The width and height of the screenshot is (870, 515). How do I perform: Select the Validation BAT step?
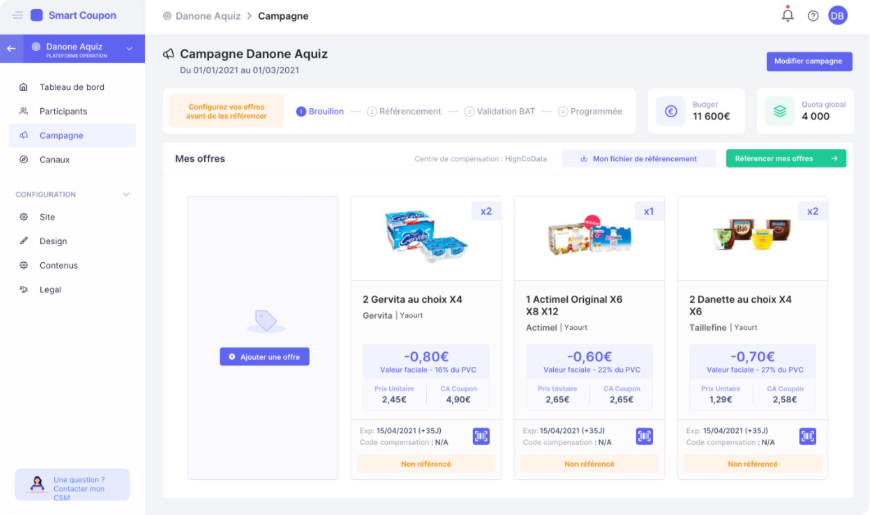[x=500, y=111]
